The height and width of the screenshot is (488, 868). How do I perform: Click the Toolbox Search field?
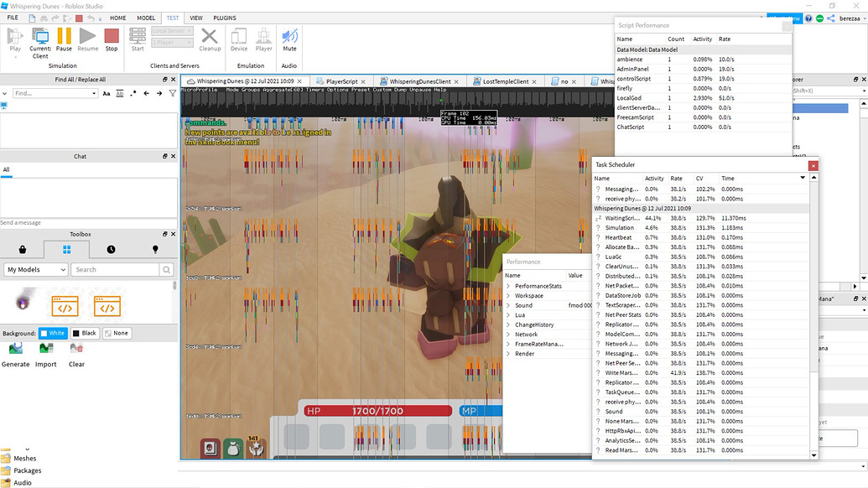tap(117, 269)
